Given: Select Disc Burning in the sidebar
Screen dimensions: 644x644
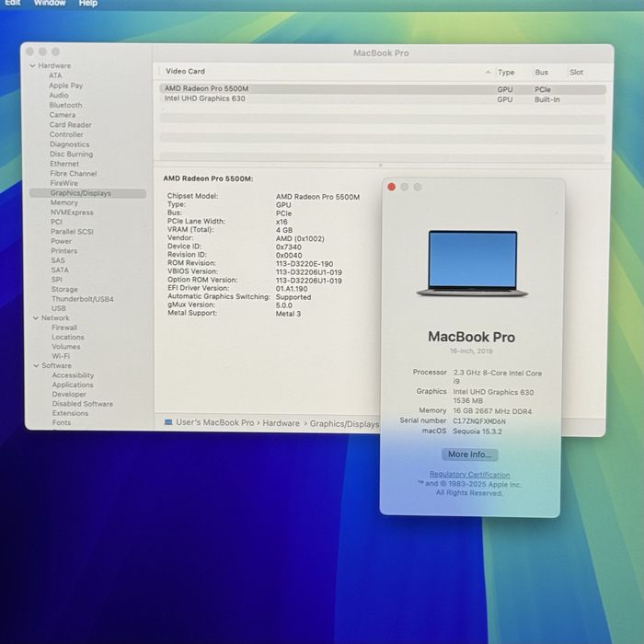Looking at the screenshot, I should click(x=72, y=155).
